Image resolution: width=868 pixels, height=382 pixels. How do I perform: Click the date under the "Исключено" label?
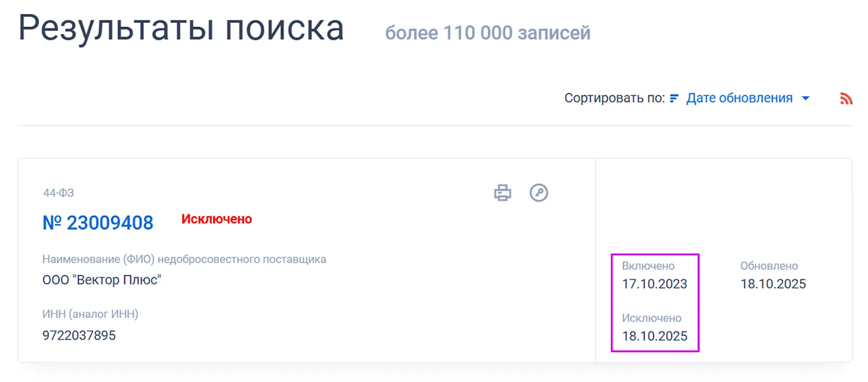coord(654,336)
